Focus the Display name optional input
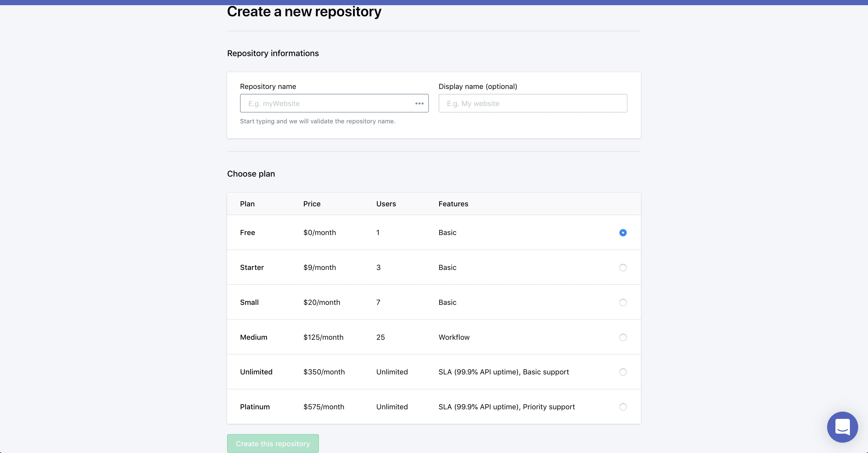868x453 pixels. pos(533,103)
